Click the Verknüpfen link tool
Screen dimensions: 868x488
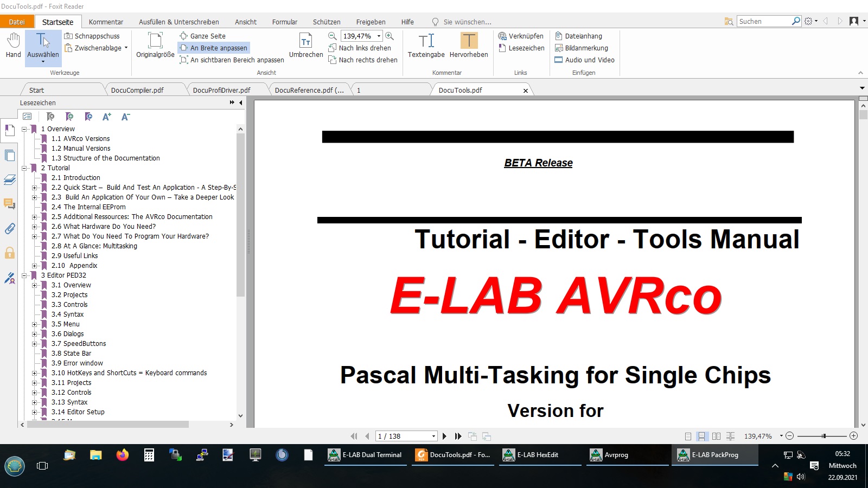(521, 36)
